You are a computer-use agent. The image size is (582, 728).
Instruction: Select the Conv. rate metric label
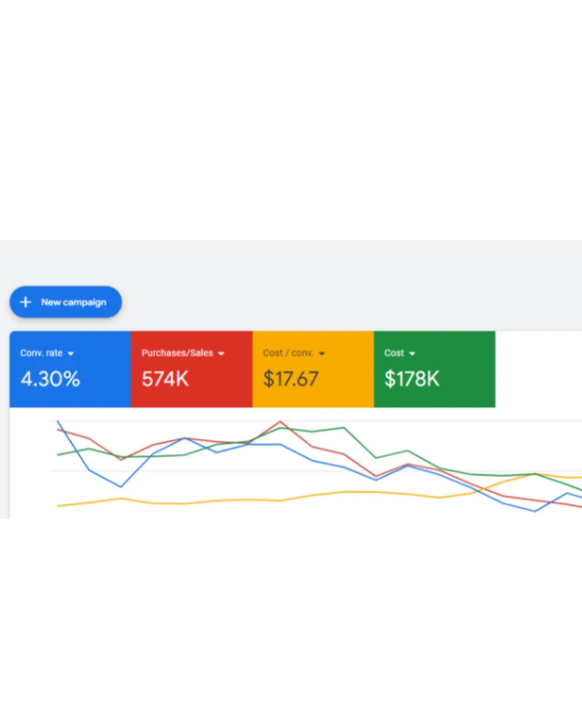[41, 353]
